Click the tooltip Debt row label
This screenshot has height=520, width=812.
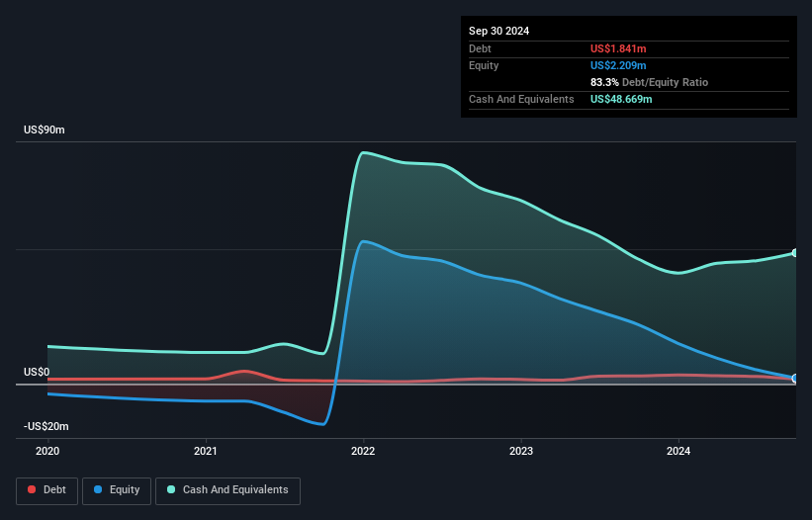point(480,48)
